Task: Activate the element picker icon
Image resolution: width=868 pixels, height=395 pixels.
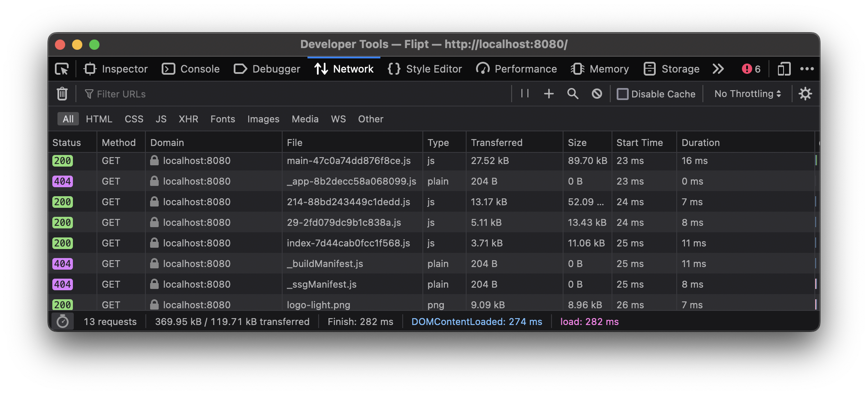Action: pos(62,69)
